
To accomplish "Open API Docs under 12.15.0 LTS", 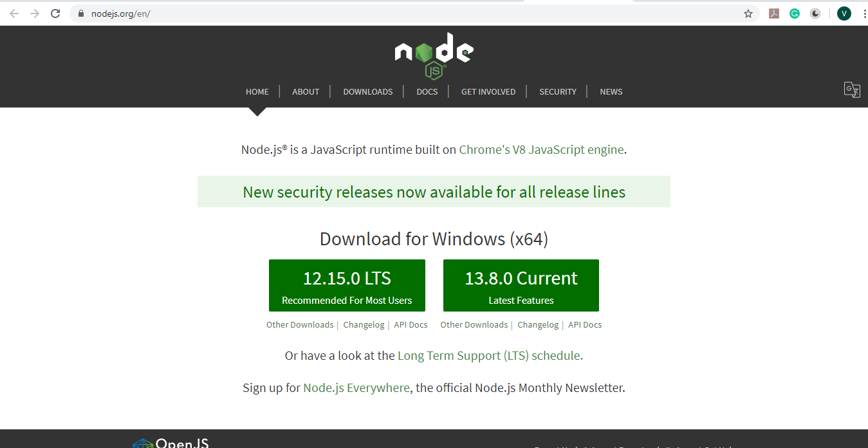I will (x=411, y=325).
